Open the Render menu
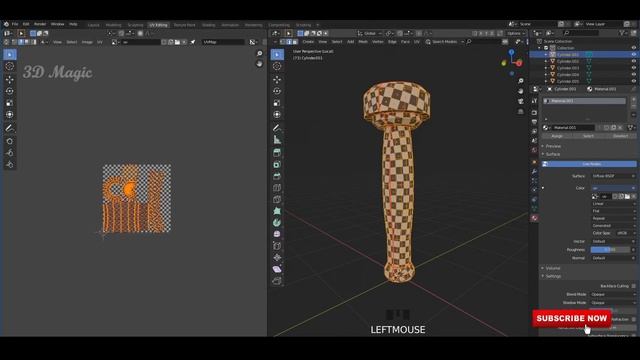Viewport: 640px width, 360px height. 40,24
